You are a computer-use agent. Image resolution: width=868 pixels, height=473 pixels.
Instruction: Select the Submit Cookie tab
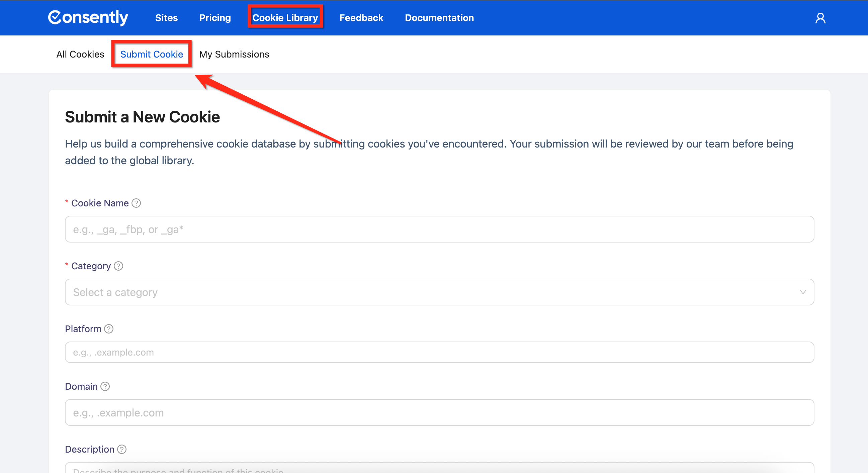152,54
